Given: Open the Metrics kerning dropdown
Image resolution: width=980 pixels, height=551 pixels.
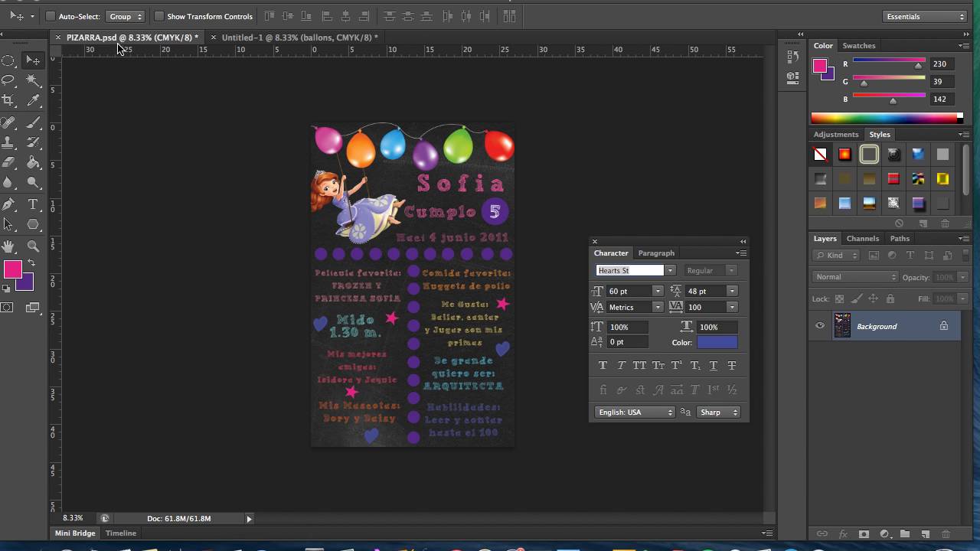Looking at the screenshot, I should 658,307.
